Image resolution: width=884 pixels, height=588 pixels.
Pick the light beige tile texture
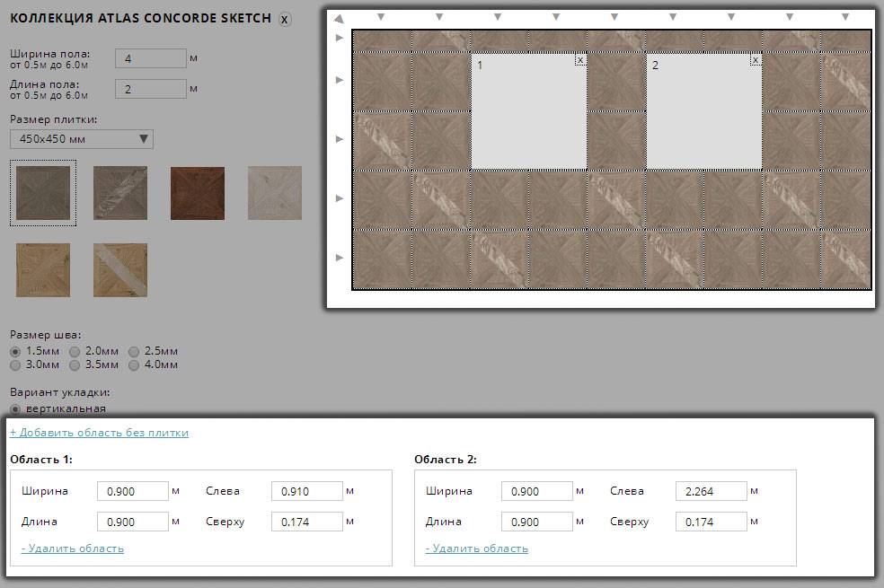point(274,193)
